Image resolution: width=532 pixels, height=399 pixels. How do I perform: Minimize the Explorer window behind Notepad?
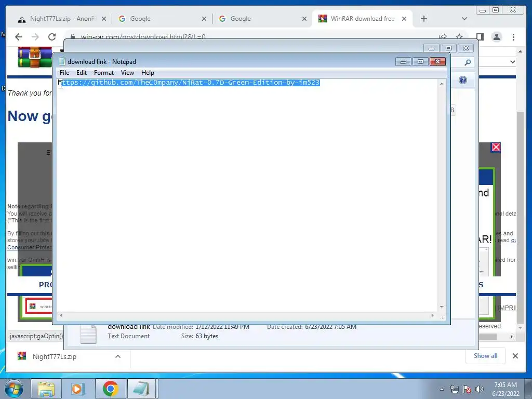click(431, 48)
